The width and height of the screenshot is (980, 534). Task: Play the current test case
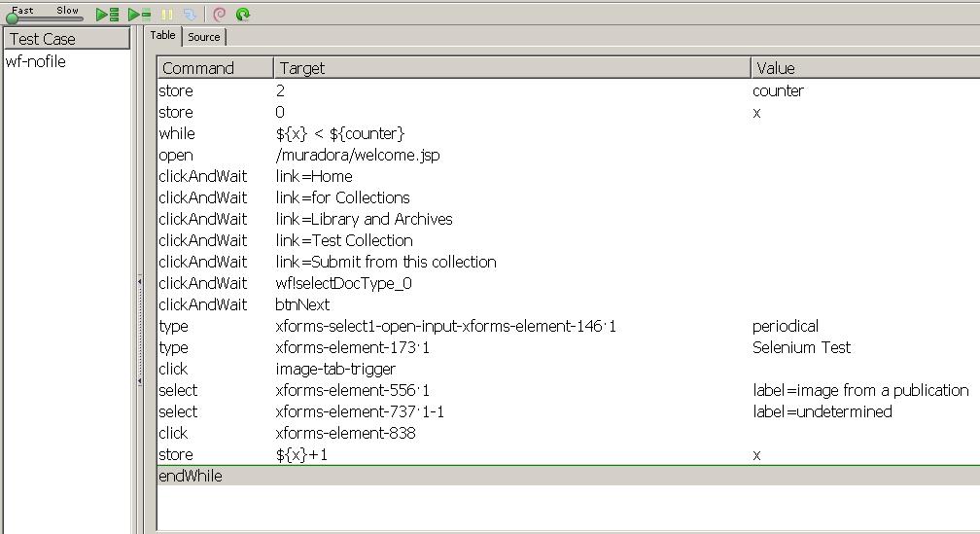coord(139,15)
